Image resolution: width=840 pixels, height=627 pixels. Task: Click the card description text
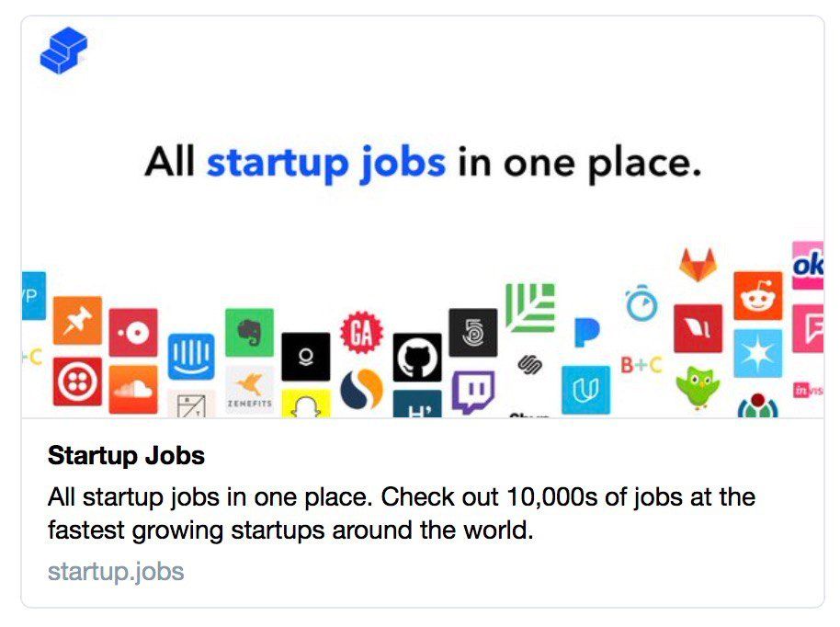click(402, 513)
